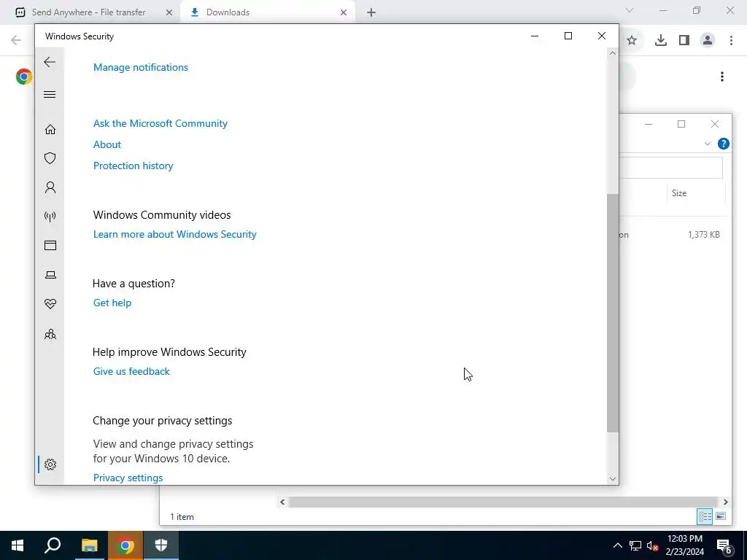Viewport: 747px width, 560px height.
Task: Click Give us feedback link
Action: 131,371
